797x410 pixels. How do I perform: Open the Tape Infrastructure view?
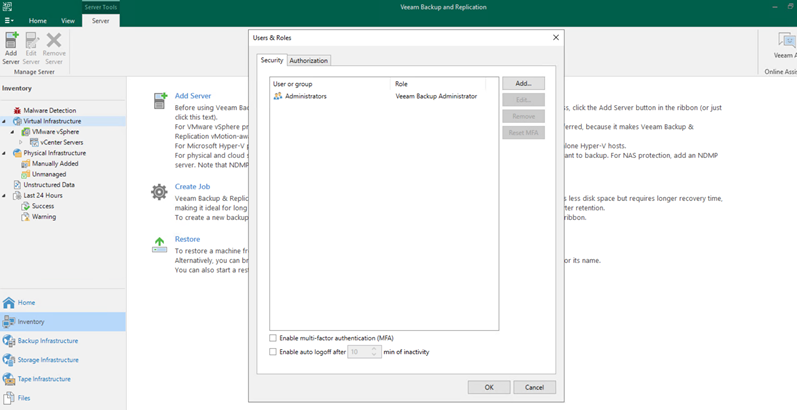[x=44, y=379]
